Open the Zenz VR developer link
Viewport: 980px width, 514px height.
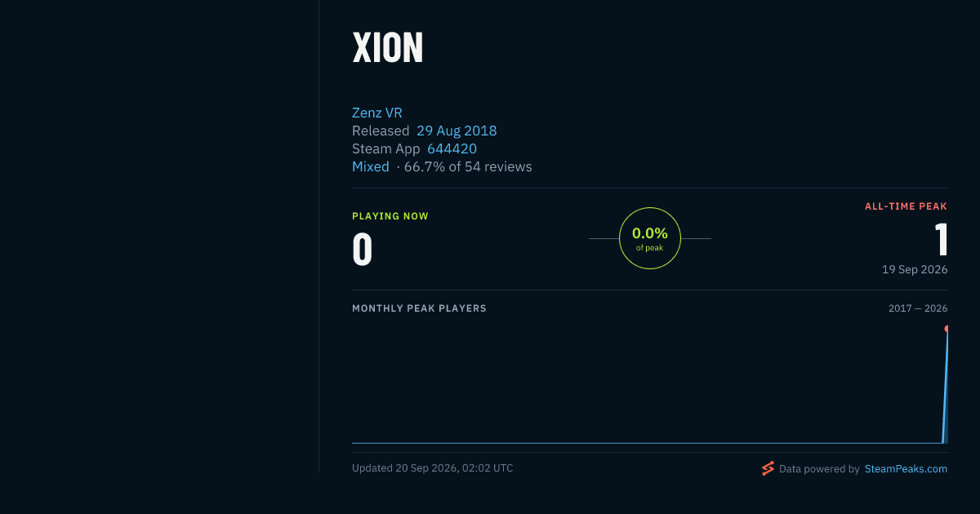pos(377,113)
